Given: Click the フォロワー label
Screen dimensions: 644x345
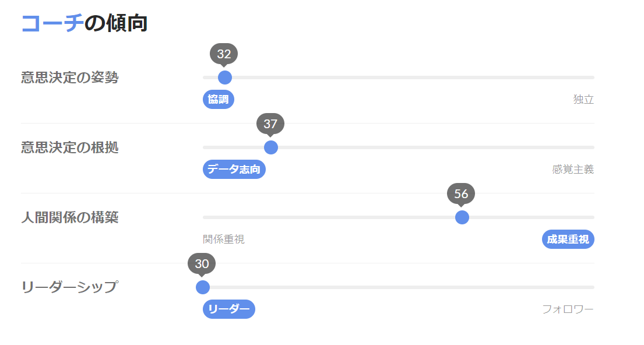Looking at the screenshot, I should tap(568, 309).
